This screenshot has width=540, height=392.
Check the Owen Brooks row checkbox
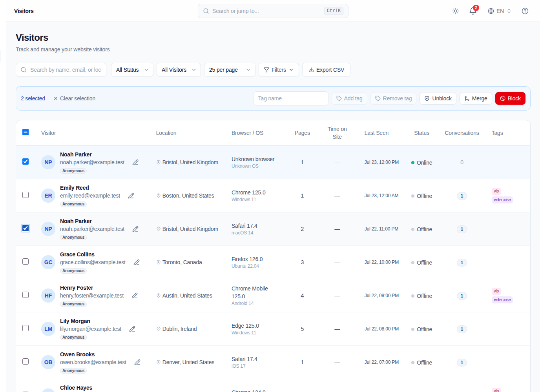[26, 361]
